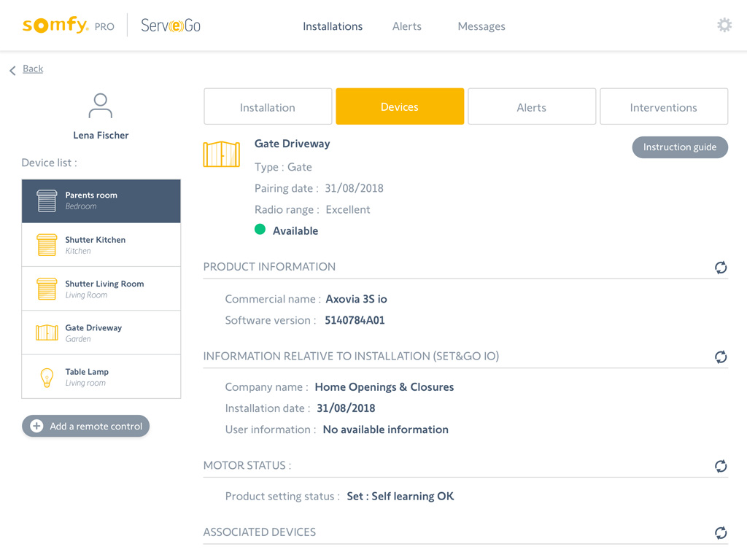Refresh the Product Information section
The height and width of the screenshot is (560, 747).
721,268
